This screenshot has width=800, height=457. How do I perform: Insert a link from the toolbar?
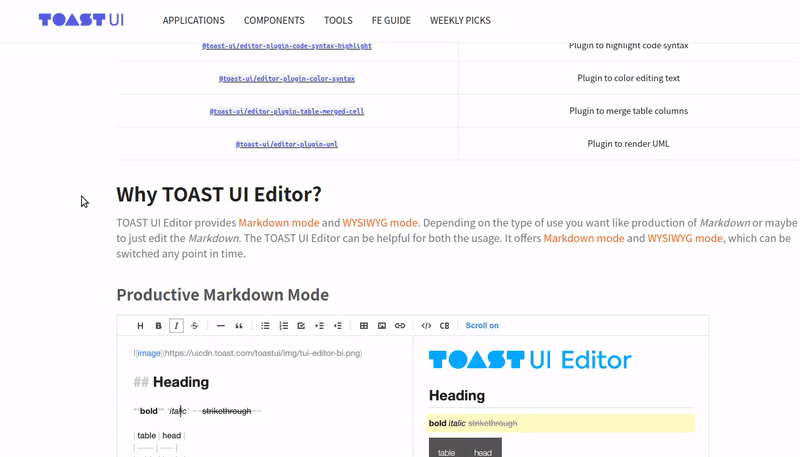point(400,326)
